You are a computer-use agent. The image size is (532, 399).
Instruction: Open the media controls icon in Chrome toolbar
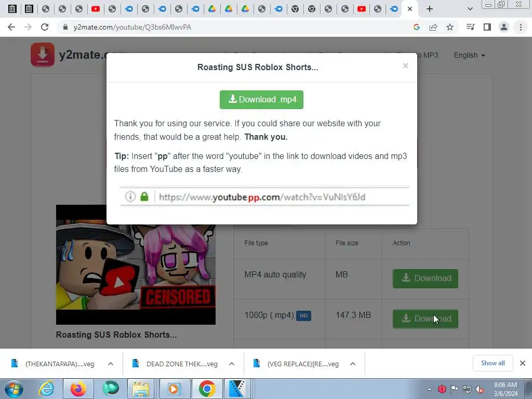[x=471, y=27]
